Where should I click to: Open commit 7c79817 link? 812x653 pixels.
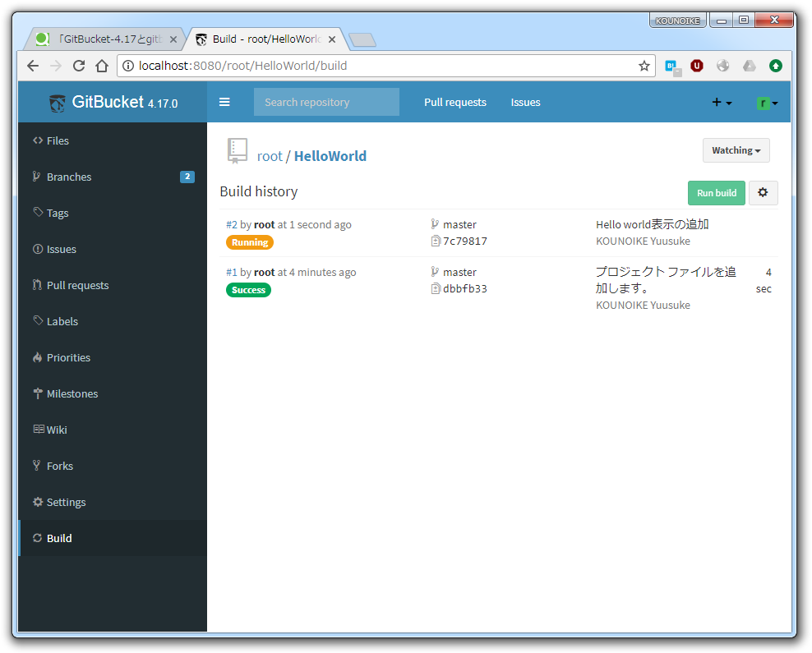coord(465,242)
